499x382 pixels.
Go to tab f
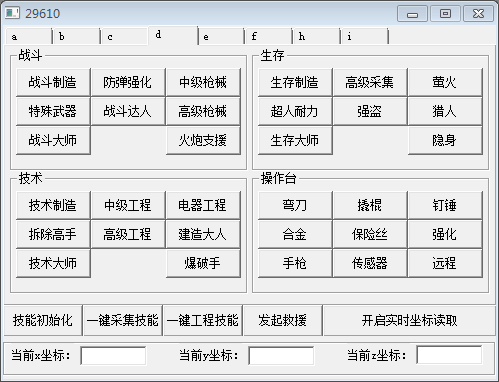point(269,36)
